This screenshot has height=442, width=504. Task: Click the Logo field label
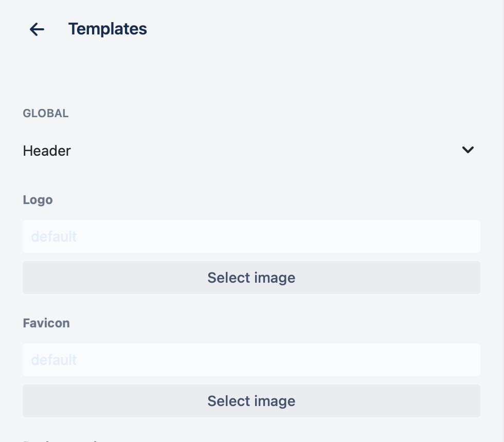tap(38, 200)
